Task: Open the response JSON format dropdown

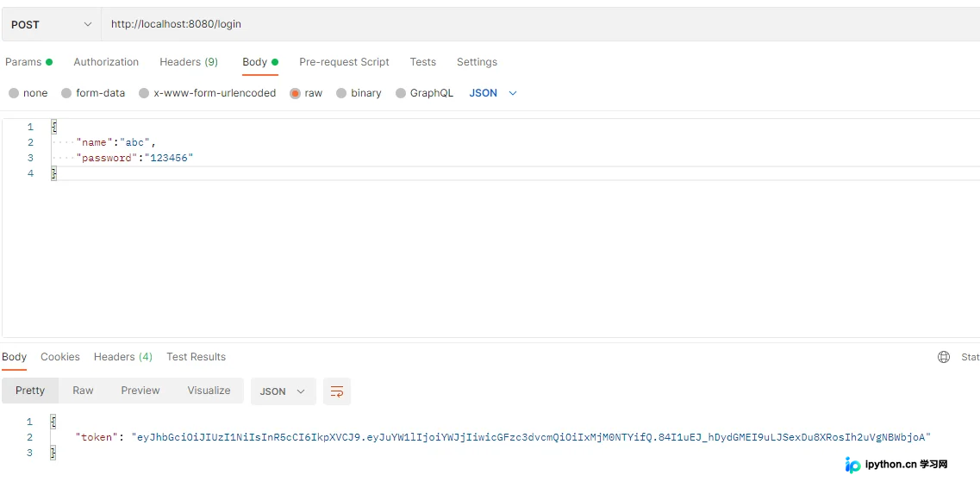Action: tap(283, 391)
